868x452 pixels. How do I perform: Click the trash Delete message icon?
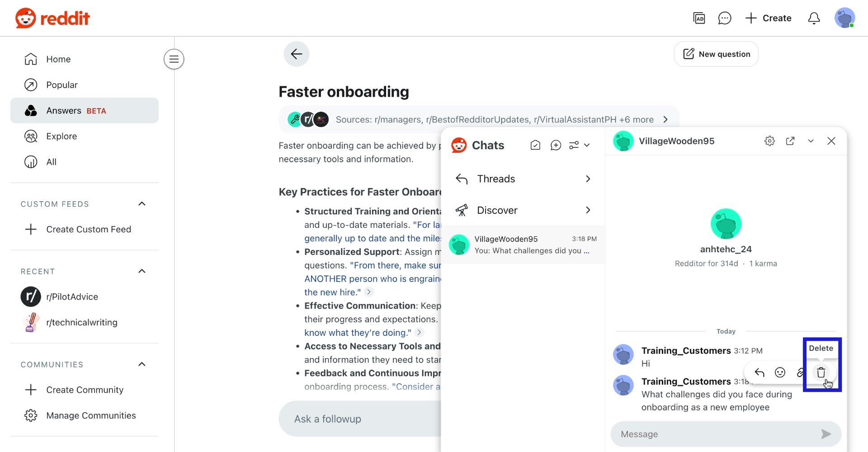tap(821, 372)
